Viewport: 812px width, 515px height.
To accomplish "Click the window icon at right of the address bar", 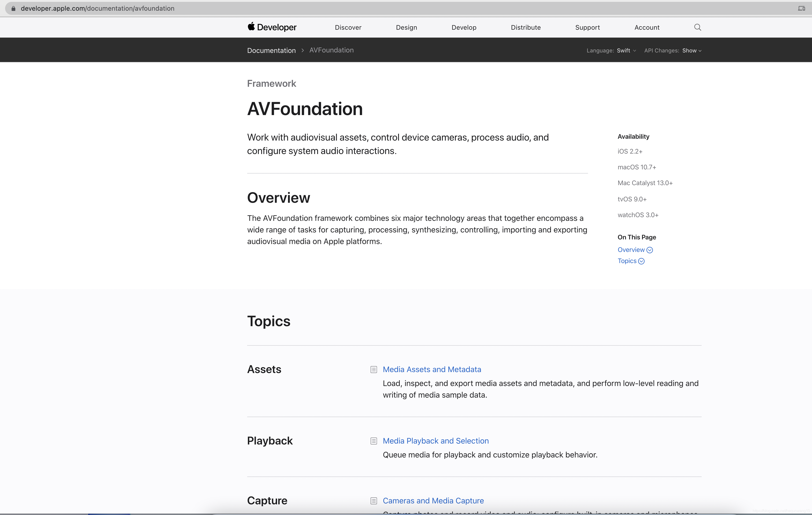I will (801, 8).
